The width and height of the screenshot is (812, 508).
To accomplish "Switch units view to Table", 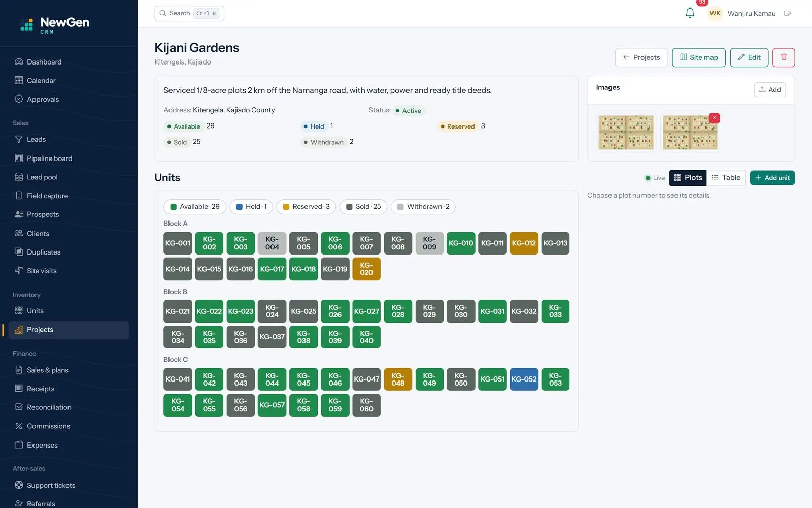I will [726, 178].
